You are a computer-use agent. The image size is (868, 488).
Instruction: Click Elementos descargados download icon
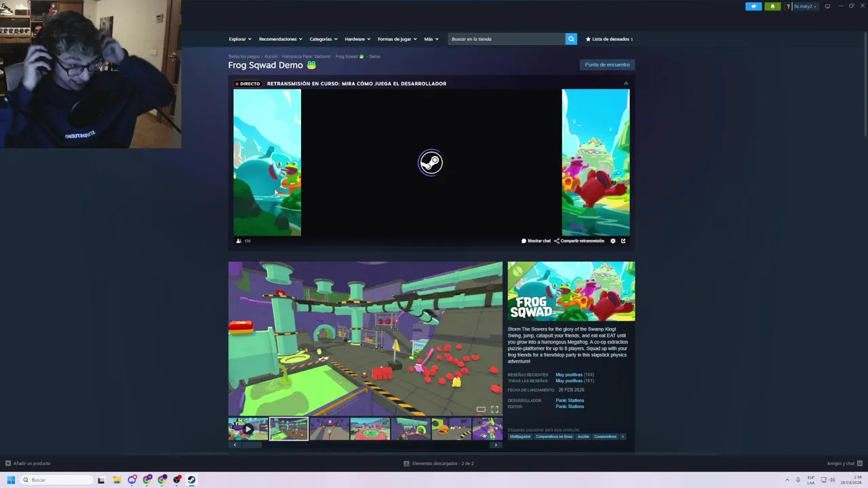[406, 463]
